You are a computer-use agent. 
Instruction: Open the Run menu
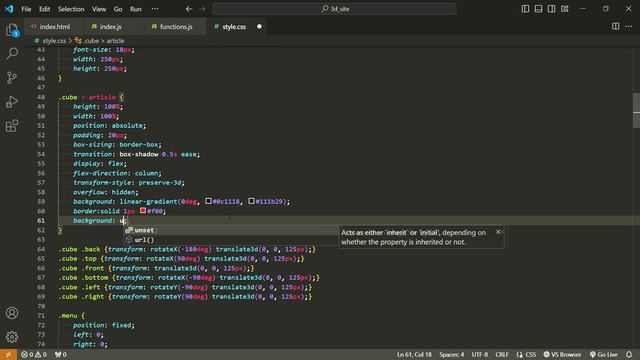click(x=136, y=9)
